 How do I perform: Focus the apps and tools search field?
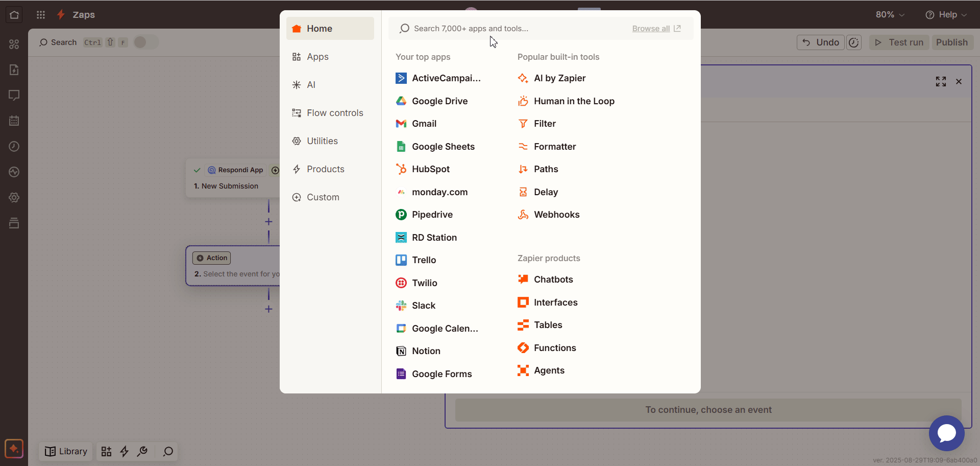pyautogui.click(x=510, y=29)
